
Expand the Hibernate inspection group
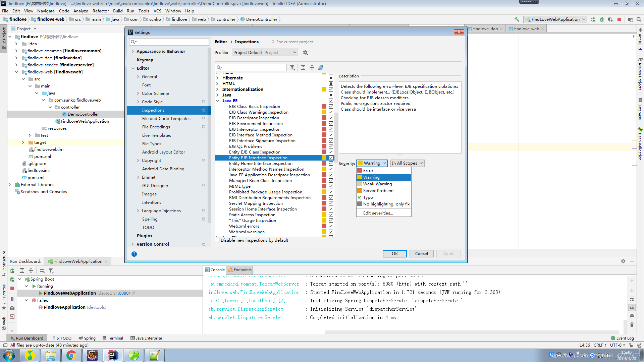pyautogui.click(x=218, y=78)
